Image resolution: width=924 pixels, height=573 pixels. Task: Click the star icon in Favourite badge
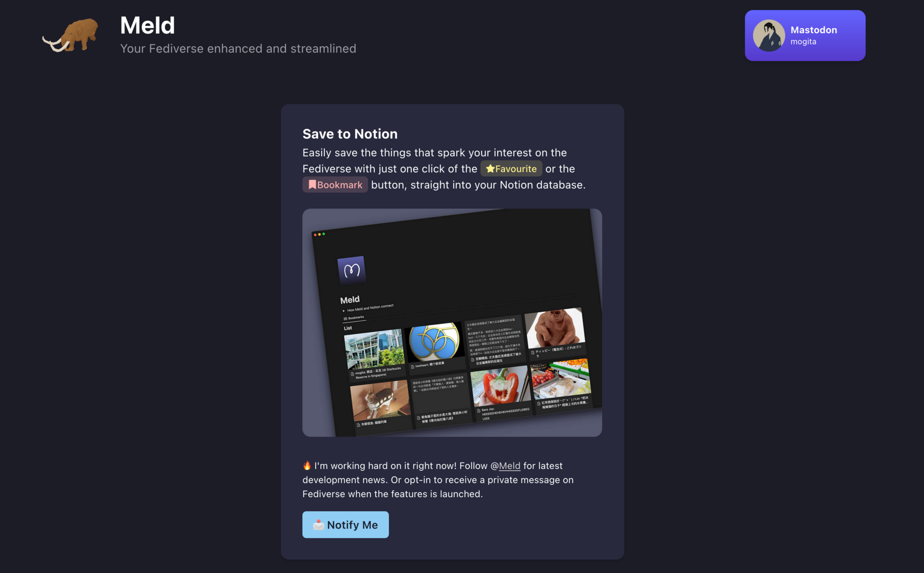click(490, 169)
